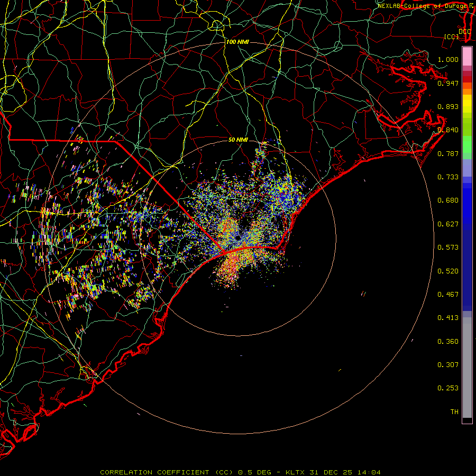Image resolution: width=476 pixels, height=476 pixels.
Task: Click the 0.307 color scale value
Action: (448, 365)
